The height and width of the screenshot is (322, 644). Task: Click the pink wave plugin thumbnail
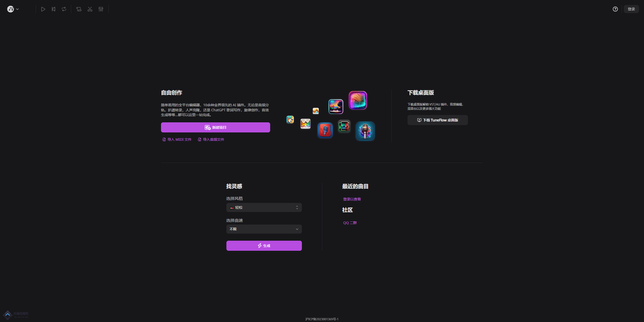[x=358, y=100]
